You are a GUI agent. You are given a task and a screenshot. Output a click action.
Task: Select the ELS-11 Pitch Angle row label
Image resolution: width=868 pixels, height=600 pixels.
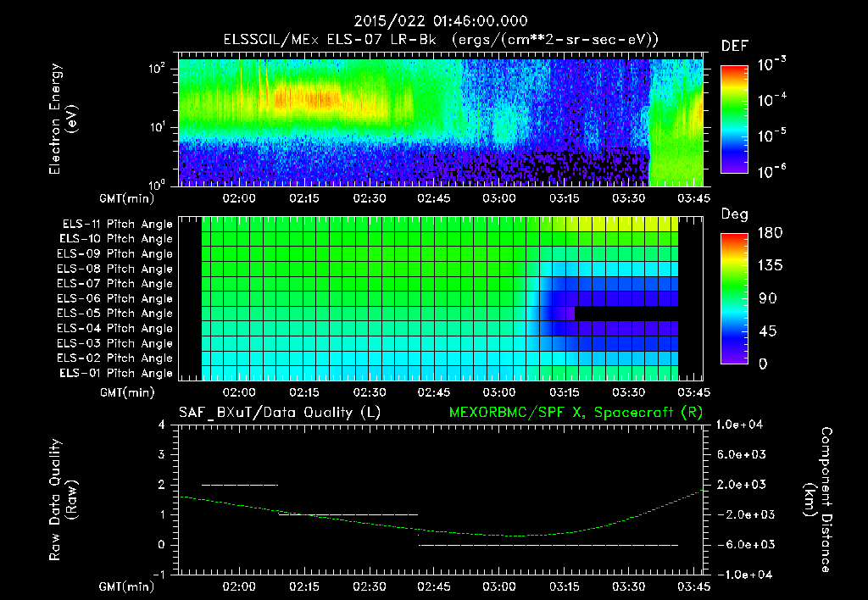coord(117,225)
